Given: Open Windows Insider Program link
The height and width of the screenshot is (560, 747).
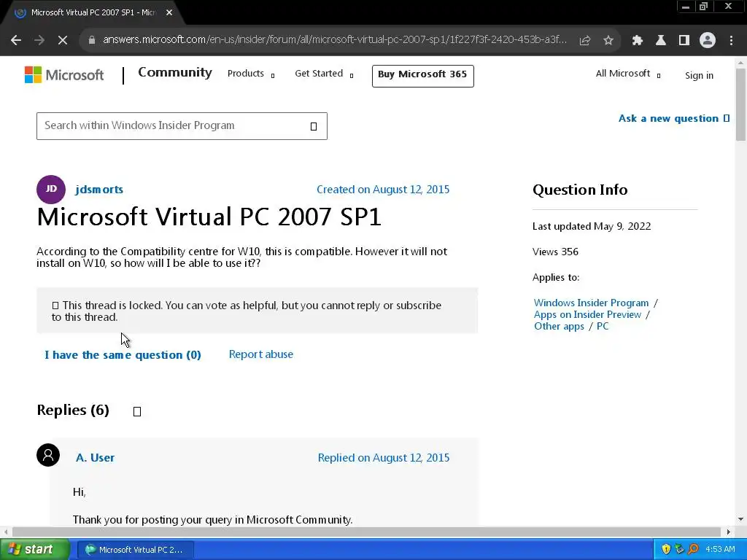Looking at the screenshot, I should (591, 303).
